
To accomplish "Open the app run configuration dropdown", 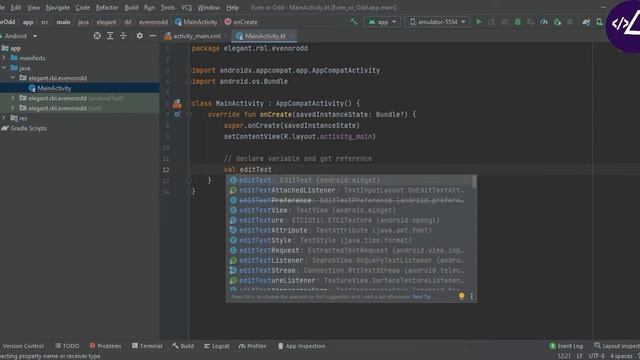I will [382, 22].
